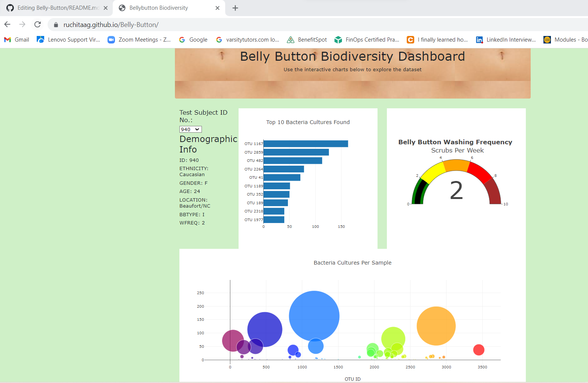Close the Editing Belly-Button README tab
Viewport: 588px width, 383px height.
pyautogui.click(x=106, y=8)
